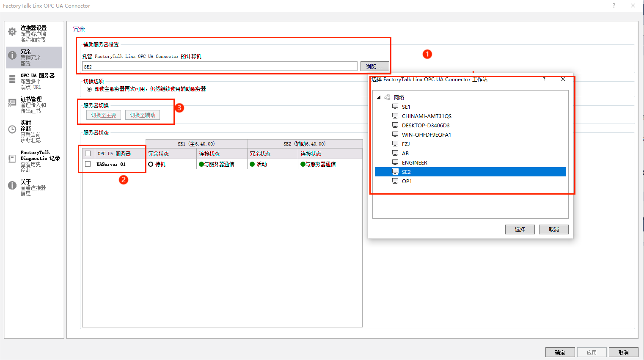Open FactoryTalk Diagnostic 记录 page
The image size is (644, 360).
pyautogui.click(x=34, y=161)
